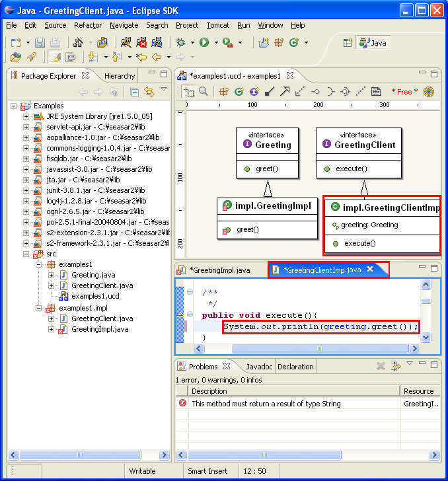
Task: Click the Collapse All icon in Package Explorer
Action: click(x=134, y=92)
